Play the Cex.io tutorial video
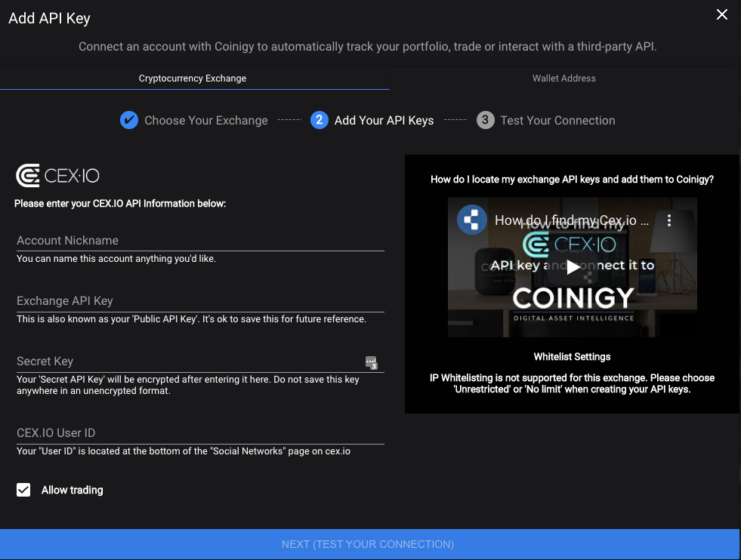 (x=573, y=266)
